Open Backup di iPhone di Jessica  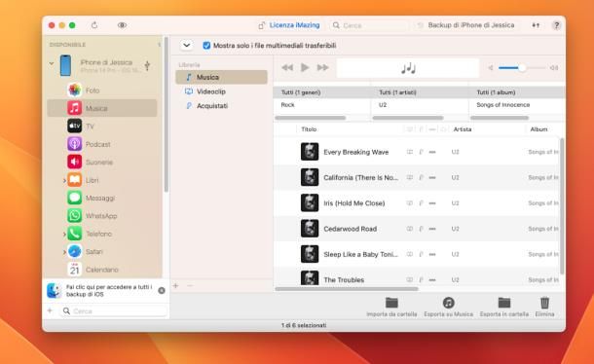tap(471, 25)
